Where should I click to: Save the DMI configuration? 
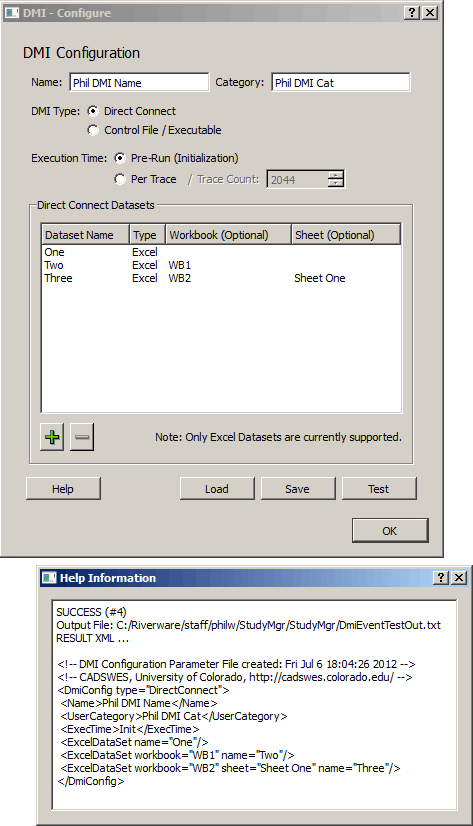pos(298,489)
